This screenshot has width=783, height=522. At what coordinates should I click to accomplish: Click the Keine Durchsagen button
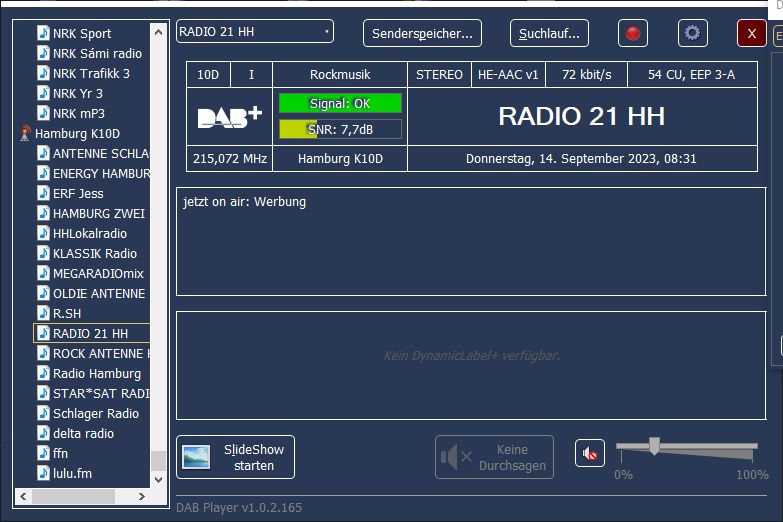click(494, 457)
